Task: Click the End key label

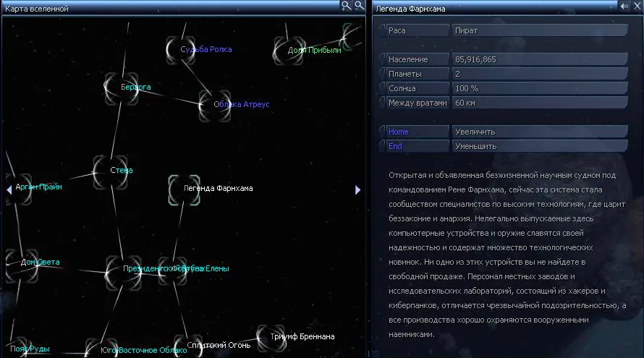Action: tap(413, 146)
